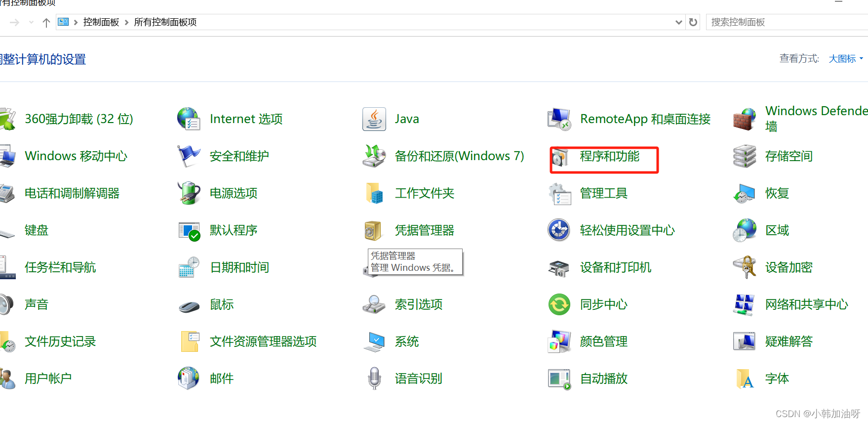Click the 默认程序 icon
868x423 pixels.
(189, 230)
